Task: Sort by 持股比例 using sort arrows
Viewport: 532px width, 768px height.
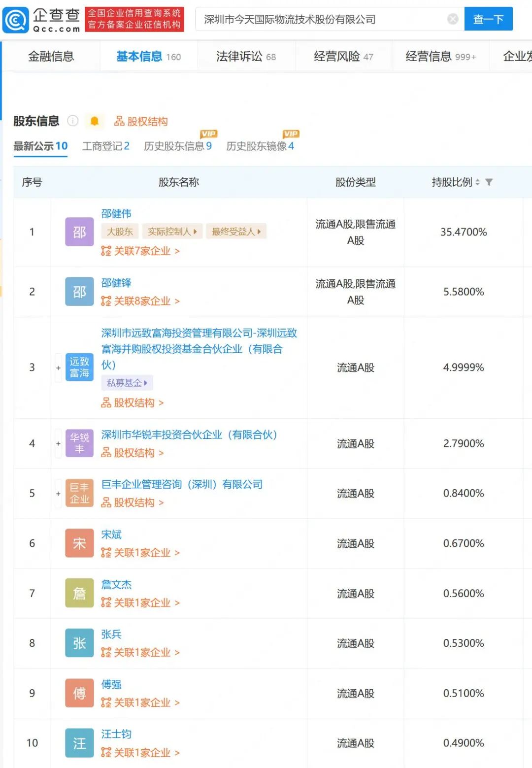Action: tap(477, 182)
